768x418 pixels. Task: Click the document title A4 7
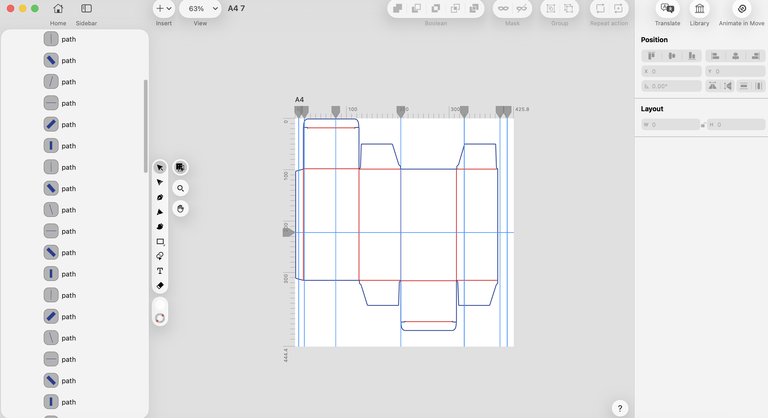237,8
